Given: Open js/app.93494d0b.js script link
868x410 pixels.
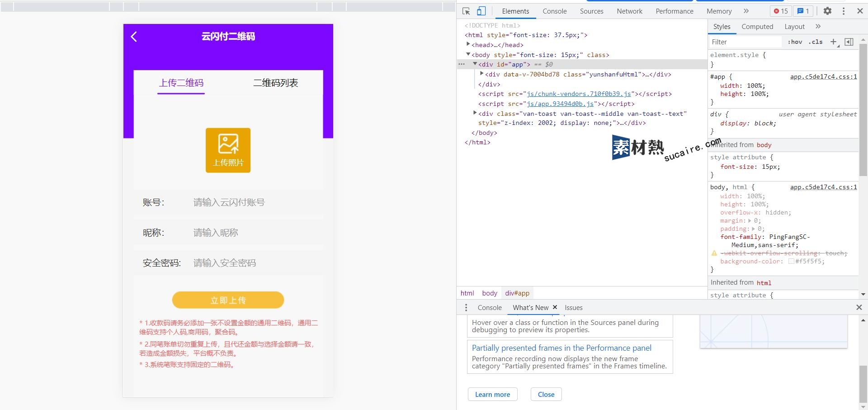Looking at the screenshot, I should coord(560,104).
